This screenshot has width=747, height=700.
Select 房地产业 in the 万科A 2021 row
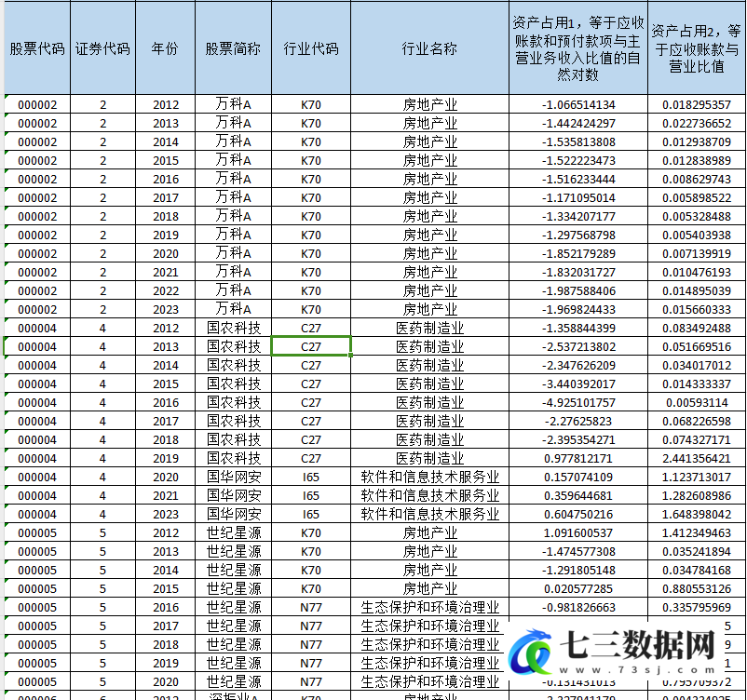click(x=429, y=272)
